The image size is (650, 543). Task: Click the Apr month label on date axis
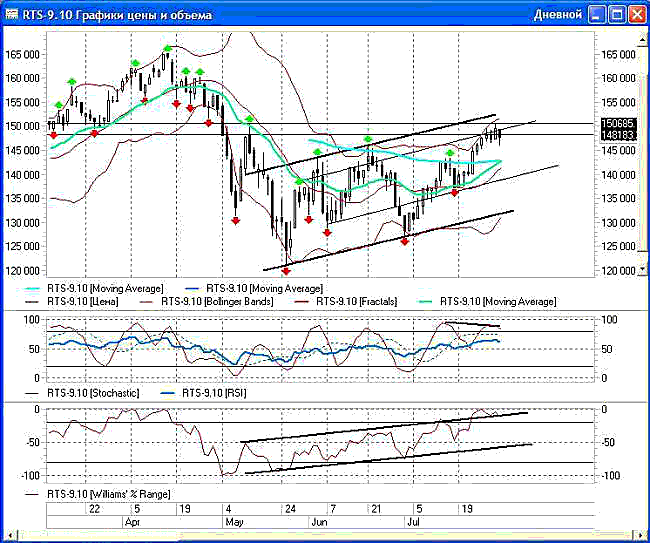(x=132, y=522)
